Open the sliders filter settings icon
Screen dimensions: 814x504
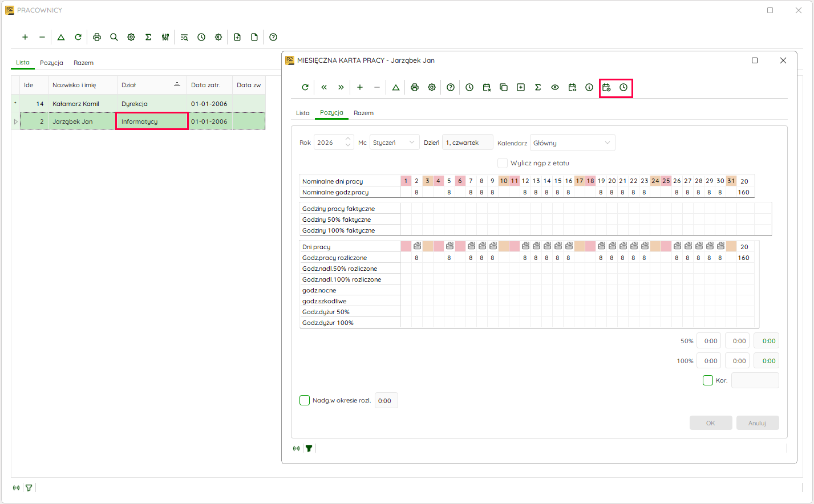(165, 37)
